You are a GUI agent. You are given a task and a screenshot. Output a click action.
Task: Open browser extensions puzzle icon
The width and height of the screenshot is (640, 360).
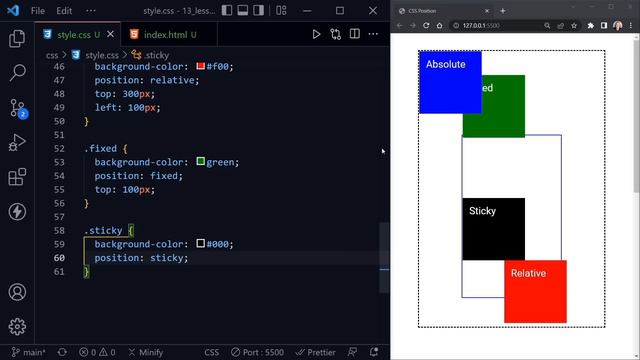click(x=591, y=25)
